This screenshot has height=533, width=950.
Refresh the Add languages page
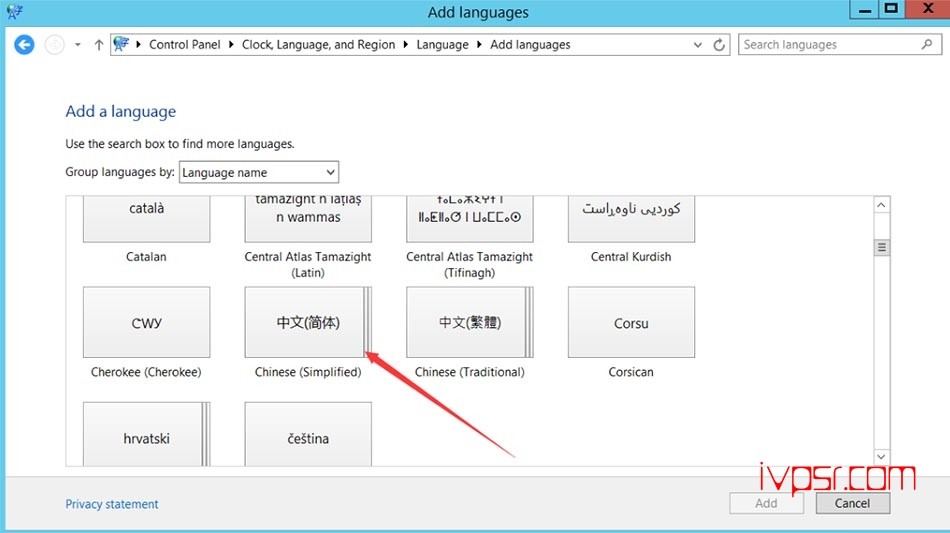(719, 45)
